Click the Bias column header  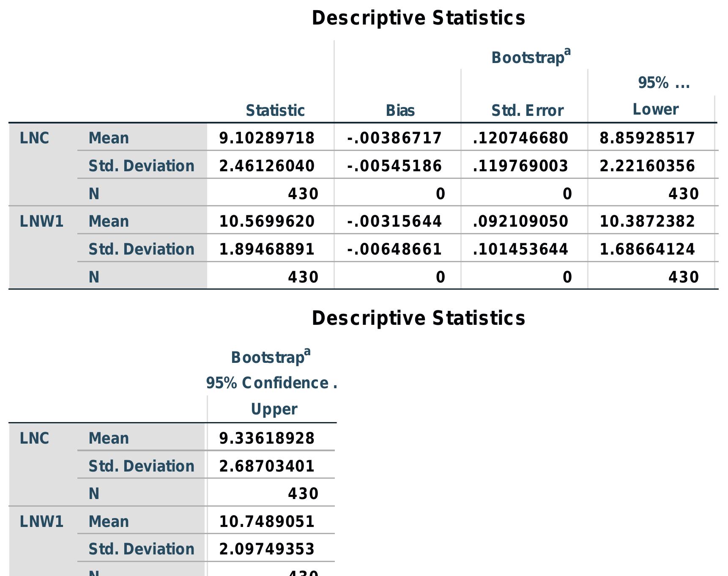[400, 111]
